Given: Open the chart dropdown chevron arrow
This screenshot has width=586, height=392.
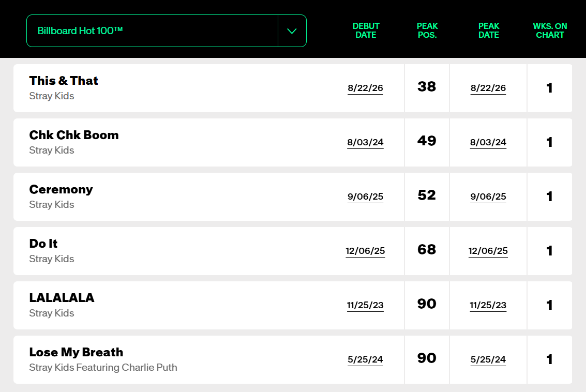Looking at the screenshot, I should [x=292, y=31].
